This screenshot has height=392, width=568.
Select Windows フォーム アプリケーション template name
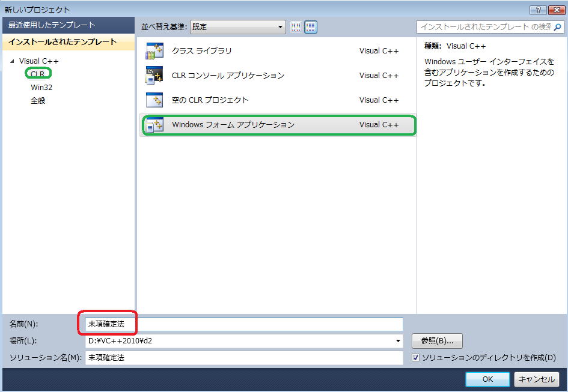click(233, 124)
